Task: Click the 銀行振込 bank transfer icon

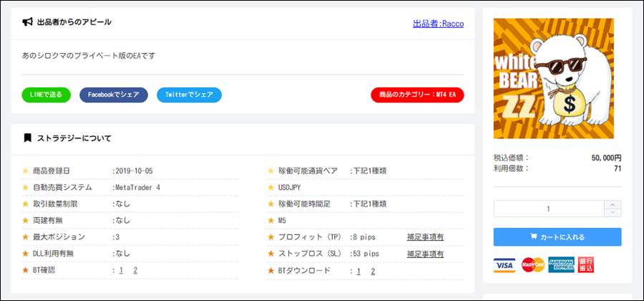Action: pyautogui.click(x=586, y=265)
